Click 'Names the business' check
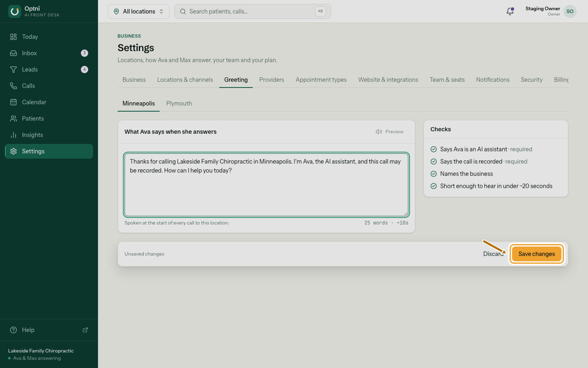Screen dimensions: 588x368 point(462,174)
